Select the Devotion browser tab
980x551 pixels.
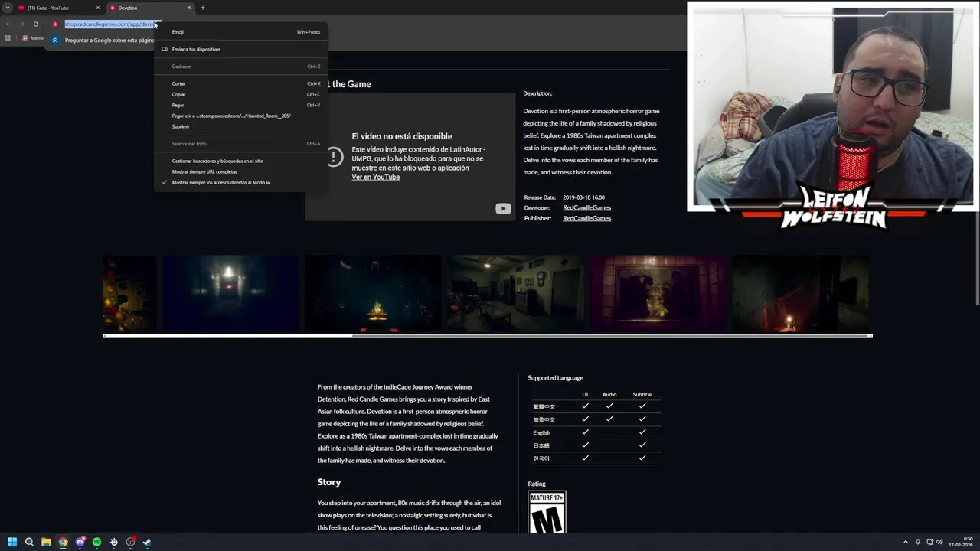(149, 8)
